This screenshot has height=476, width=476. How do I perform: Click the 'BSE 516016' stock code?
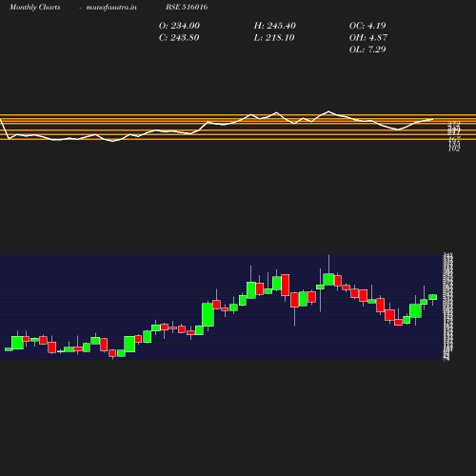[187, 7]
